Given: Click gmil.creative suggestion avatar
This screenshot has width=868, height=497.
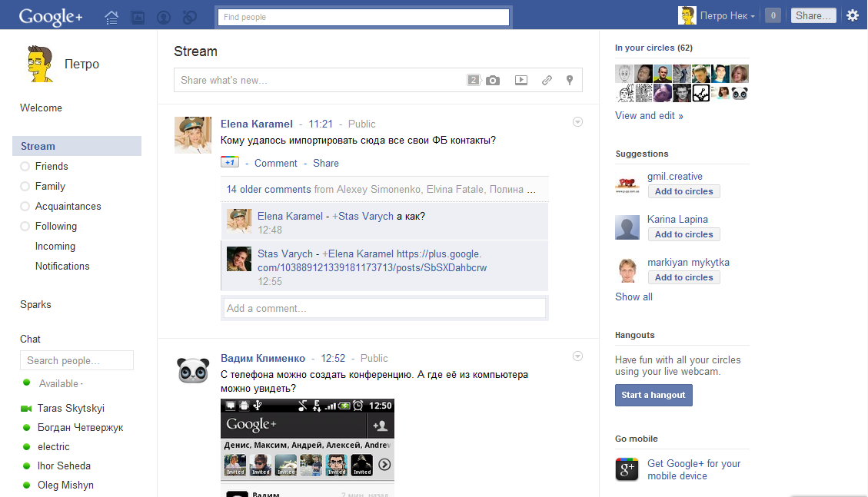Looking at the screenshot, I should (627, 184).
